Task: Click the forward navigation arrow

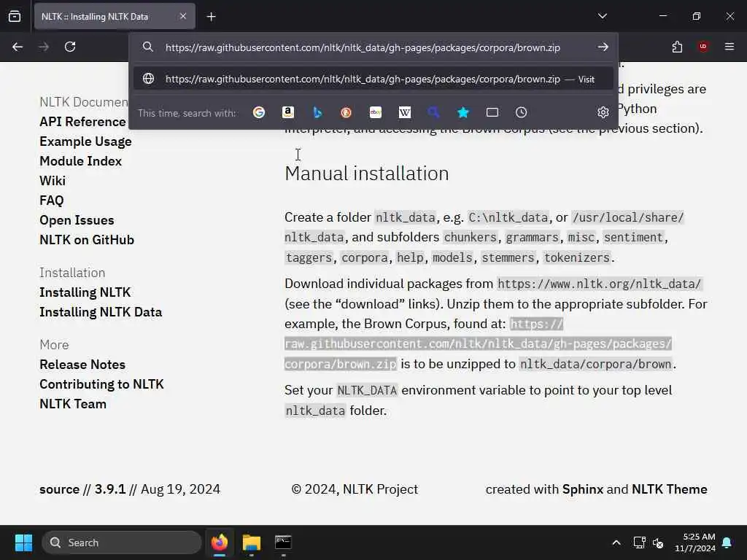Action: (x=44, y=47)
